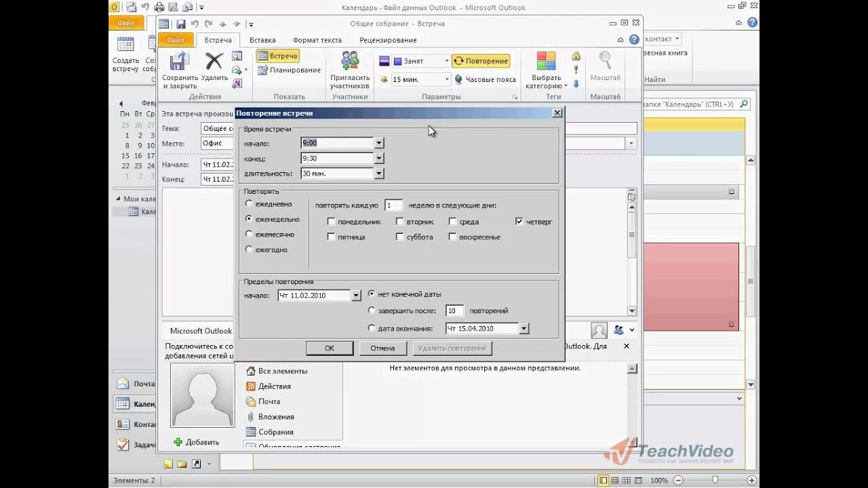Click the Private lock icon
Screen dimensions: 868x488
[576, 56]
